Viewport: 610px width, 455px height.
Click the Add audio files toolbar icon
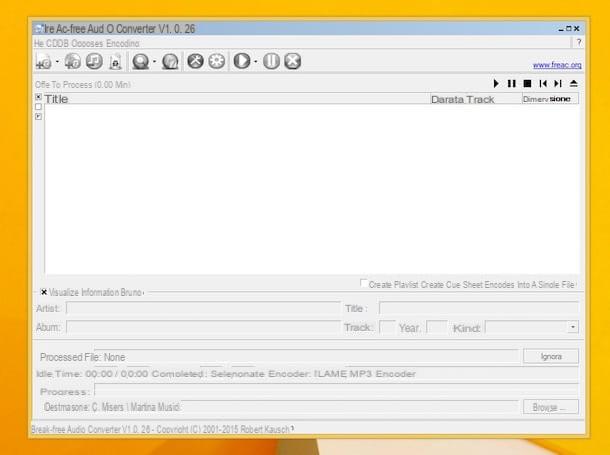point(44,61)
